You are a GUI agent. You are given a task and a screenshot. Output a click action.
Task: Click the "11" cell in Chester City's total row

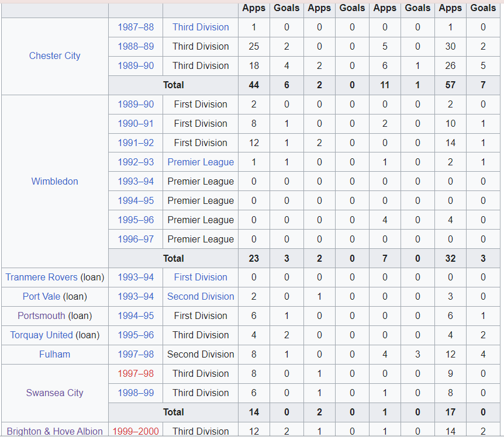coord(385,85)
